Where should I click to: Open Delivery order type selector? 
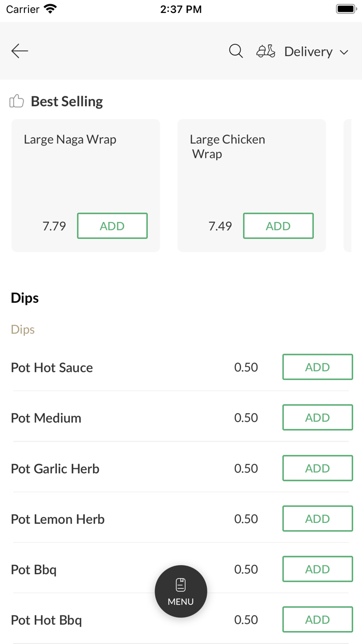coord(308,52)
